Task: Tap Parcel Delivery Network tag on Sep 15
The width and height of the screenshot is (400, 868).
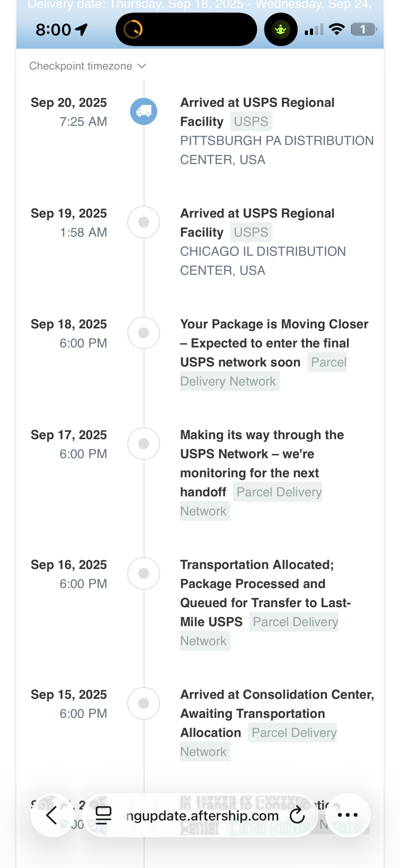Action: (294, 733)
